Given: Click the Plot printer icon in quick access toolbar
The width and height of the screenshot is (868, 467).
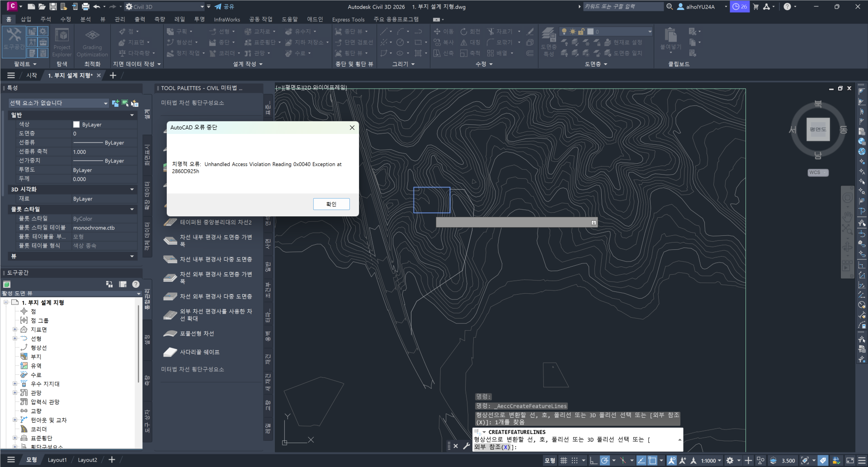Looking at the screenshot, I should [85, 7].
